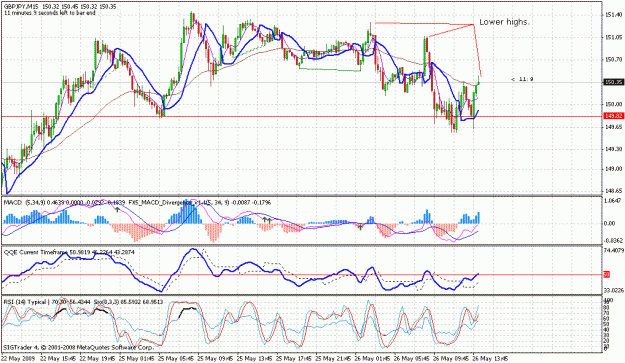Click the 148.65 price axis label
The image size is (625, 363).
point(614,191)
